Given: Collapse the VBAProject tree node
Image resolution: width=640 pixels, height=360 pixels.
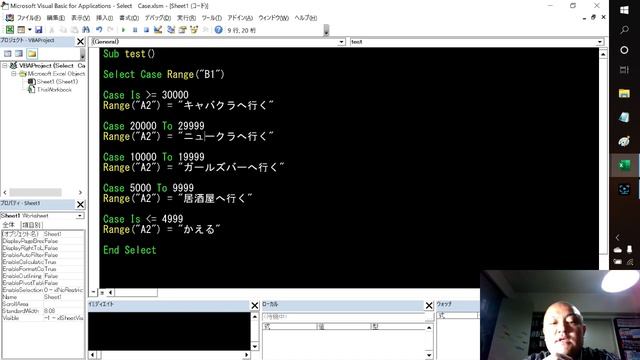Looking at the screenshot, I should [x=5, y=65].
